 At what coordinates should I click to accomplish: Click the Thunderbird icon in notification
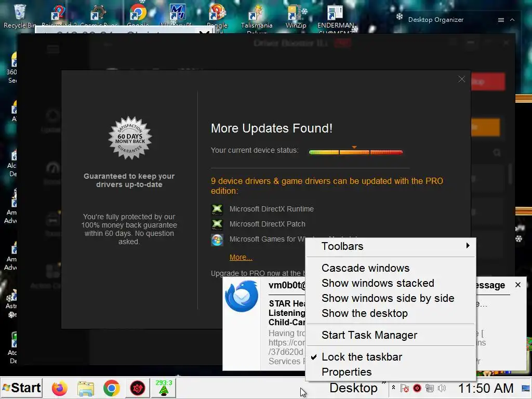(242, 296)
